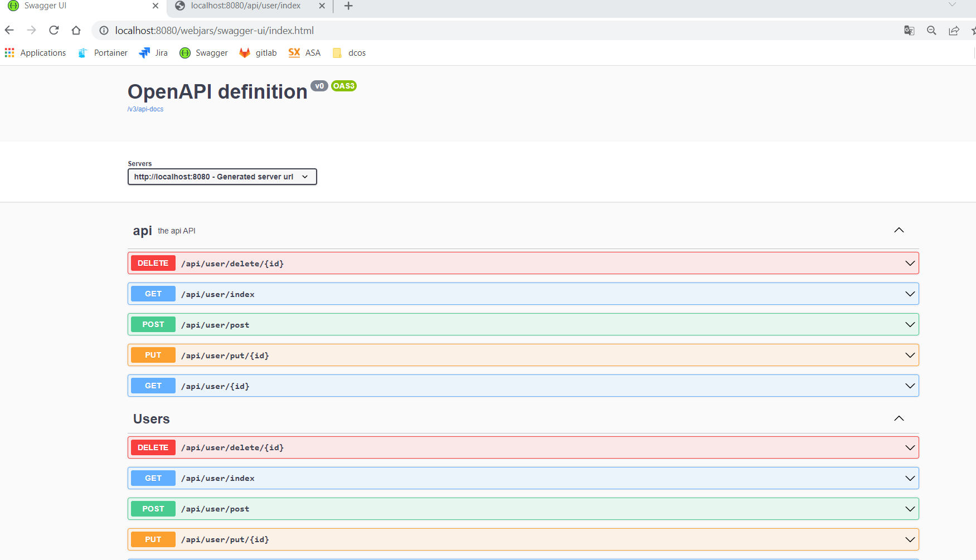Open the Portainer bookmark
The width and height of the screenshot is (976, 560).
103,53
